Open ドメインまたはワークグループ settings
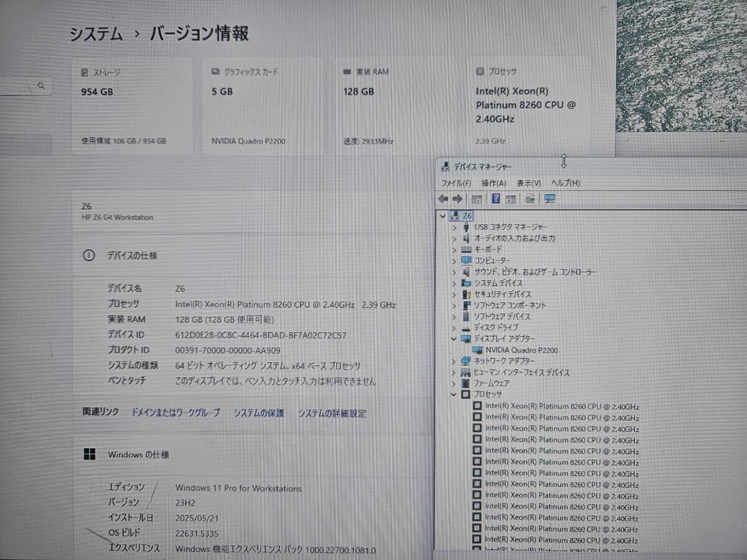The width and height of the screenshot is (747, 560). [175, 413]
